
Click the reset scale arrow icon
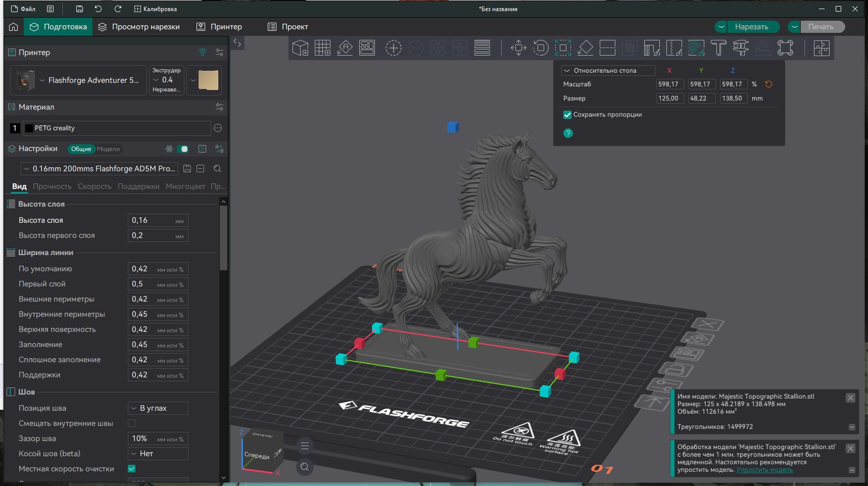pos(768,84)
